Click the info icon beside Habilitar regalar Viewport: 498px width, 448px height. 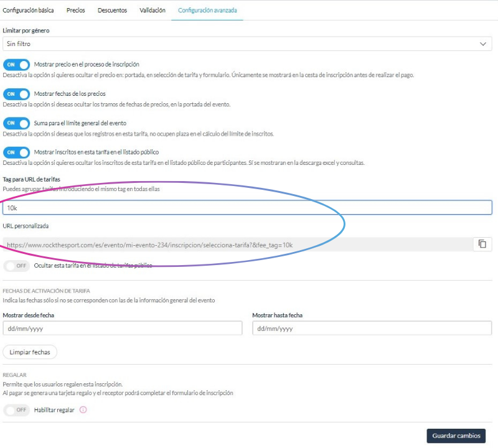tap(83, 409)
